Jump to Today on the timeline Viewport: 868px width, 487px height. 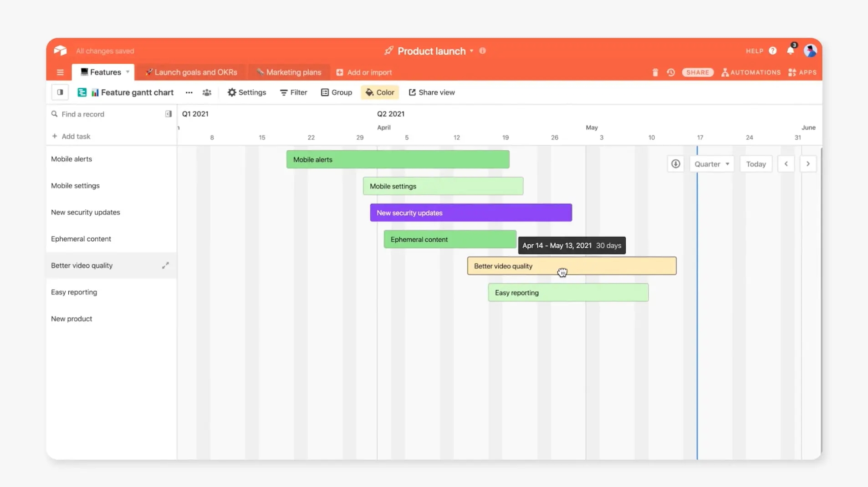(756, 163)
